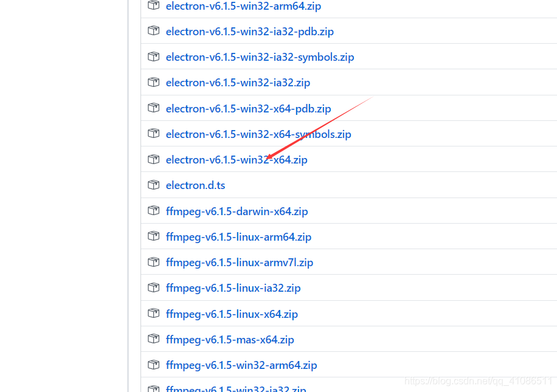This screenshot has height=392, width=557.
Task: Download electron-v6.1.5-win32-x64.zip file
Action: tap(237, 160)
